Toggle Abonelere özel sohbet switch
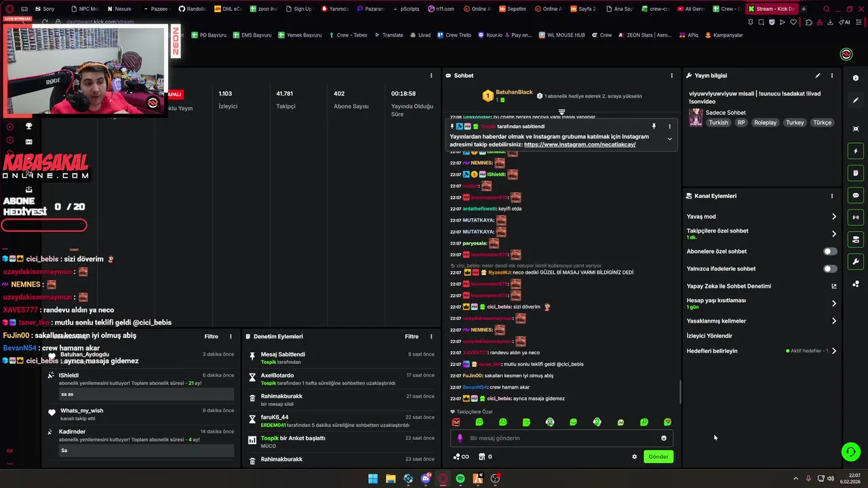 [x=830, y=251]
